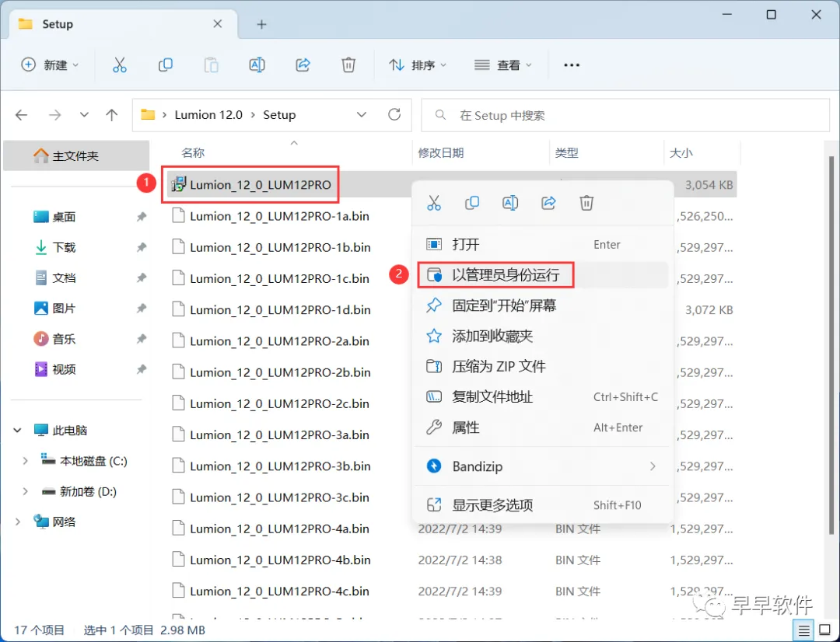Select file Lumion_12_0_LUM12PRO-2b.bin

coord(271,372)
